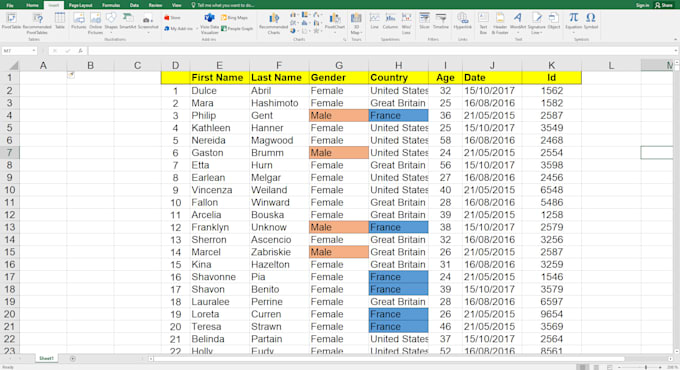Expand the formula bar
Image resolution: width=680 pixels, height=370 pixels.
pyautogui.click(x=676, y=51)
